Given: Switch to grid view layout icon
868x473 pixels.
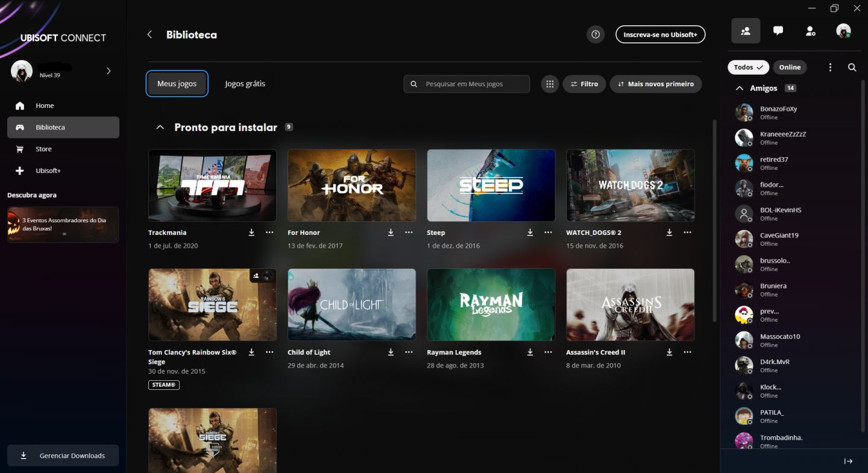Looking at the screenshot, I should point(550,84).
